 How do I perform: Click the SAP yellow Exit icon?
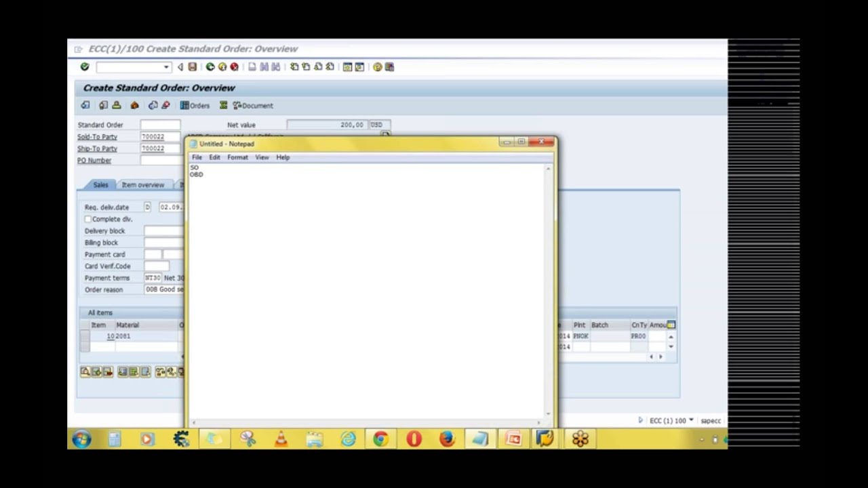point(222,67)
